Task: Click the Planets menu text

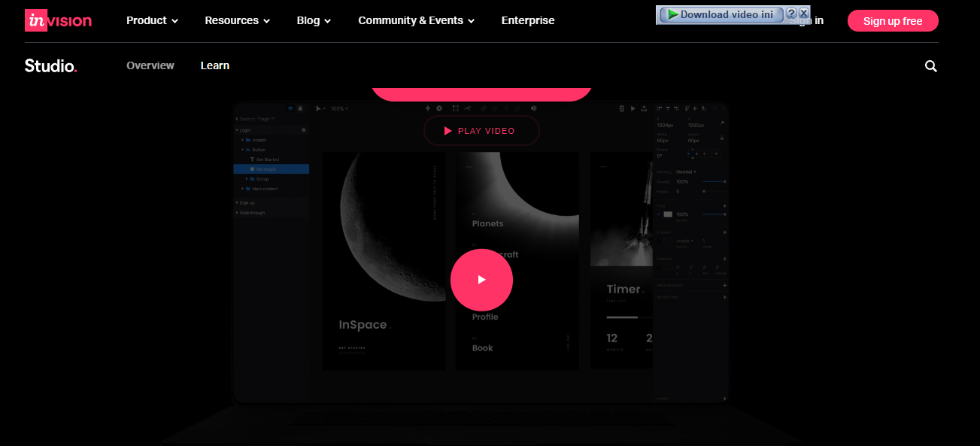Action: [x=488, y=224]
